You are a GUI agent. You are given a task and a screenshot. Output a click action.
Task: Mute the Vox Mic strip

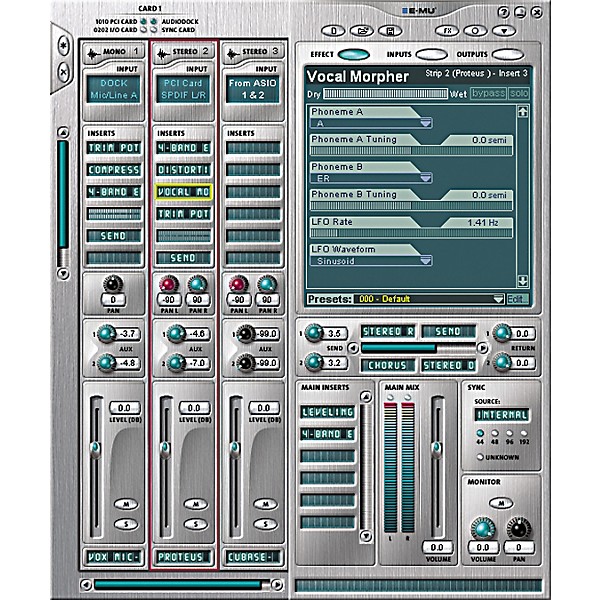tap(126, 504)
